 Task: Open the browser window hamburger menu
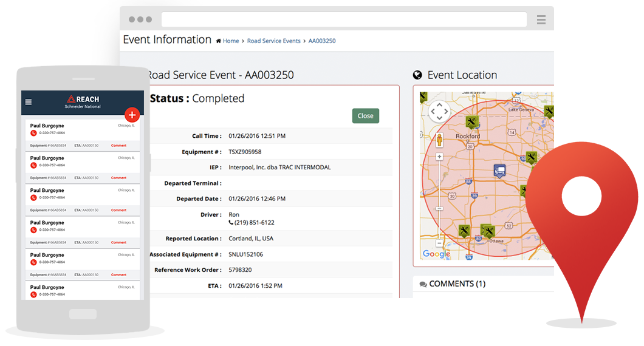point(541,19)
